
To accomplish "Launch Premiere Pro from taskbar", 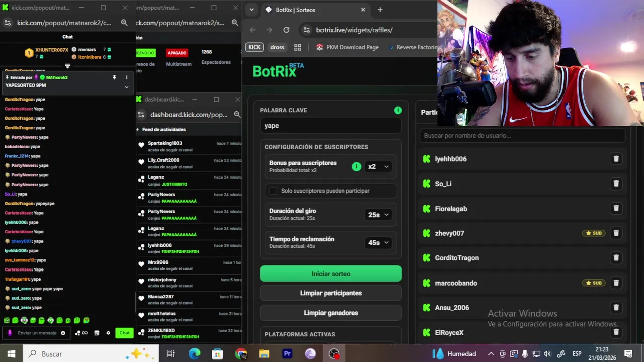I will coord(287,354).
